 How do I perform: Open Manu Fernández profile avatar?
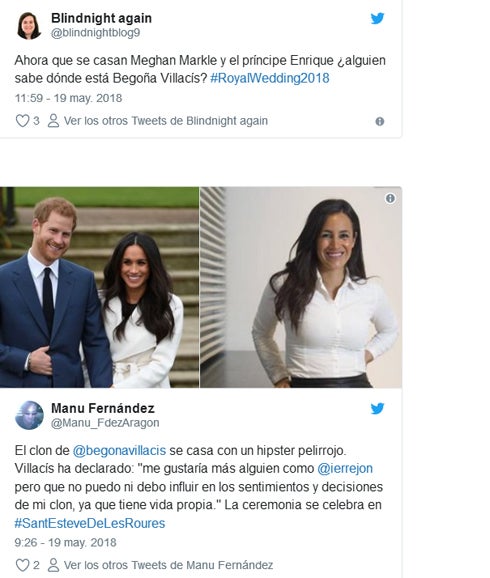coord(29,415)
